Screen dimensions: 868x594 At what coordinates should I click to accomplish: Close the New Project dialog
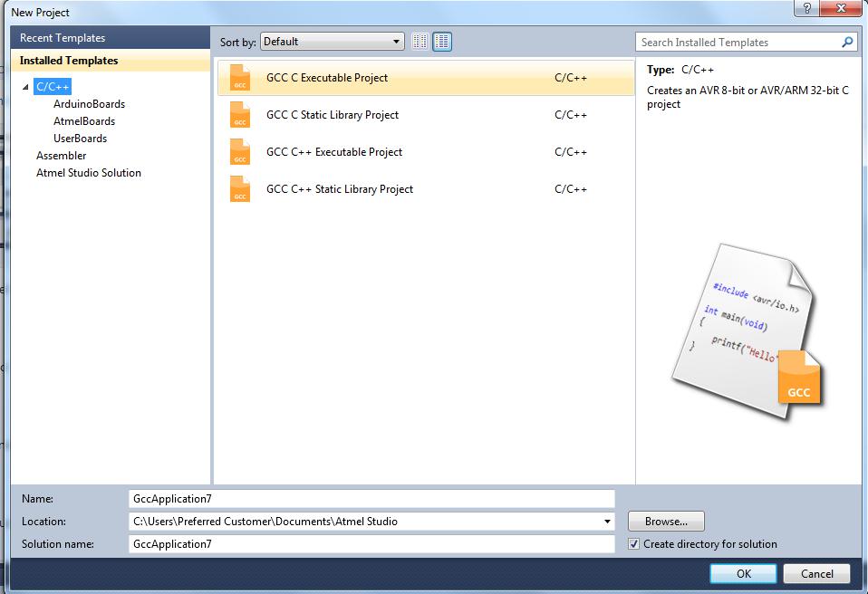click(842, 8)
